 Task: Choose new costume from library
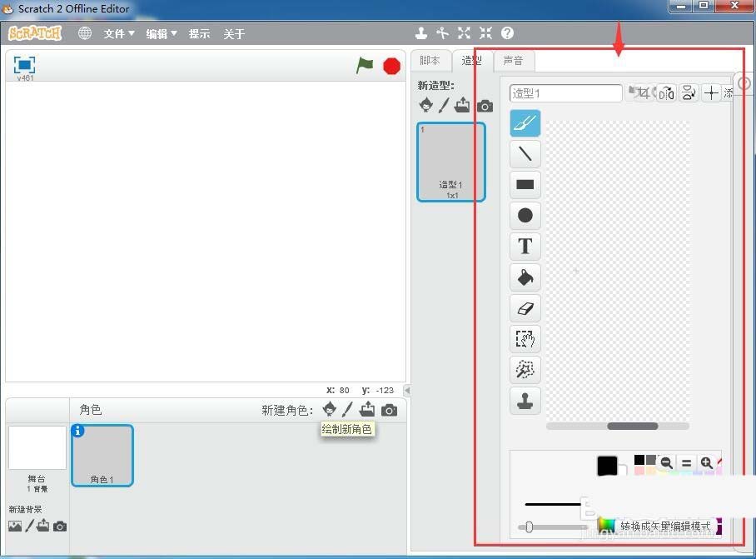point(425,105)
